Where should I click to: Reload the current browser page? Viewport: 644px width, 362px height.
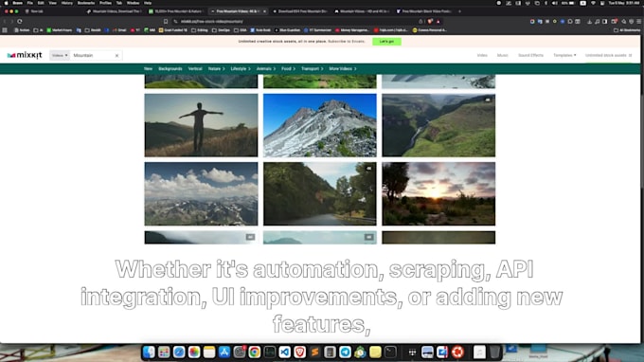point(19,22)
